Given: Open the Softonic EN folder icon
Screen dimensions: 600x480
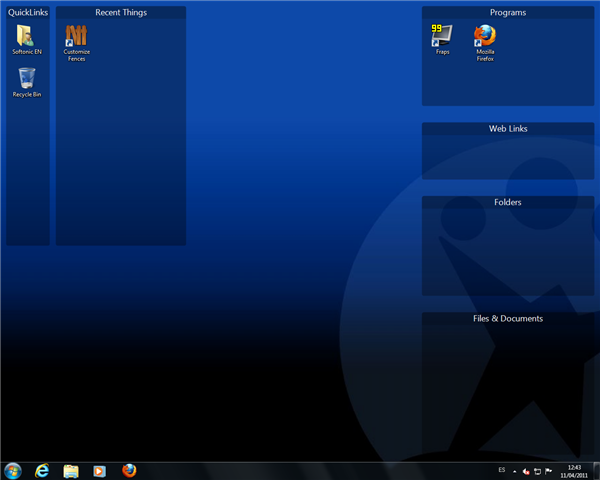Looking at the screenshot, I should [27, 36].
